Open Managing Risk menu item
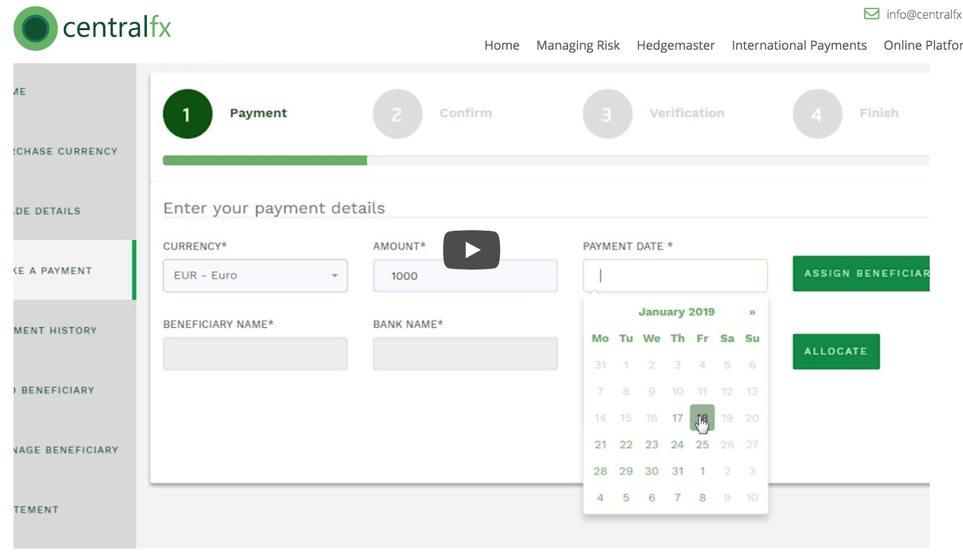 577,46
